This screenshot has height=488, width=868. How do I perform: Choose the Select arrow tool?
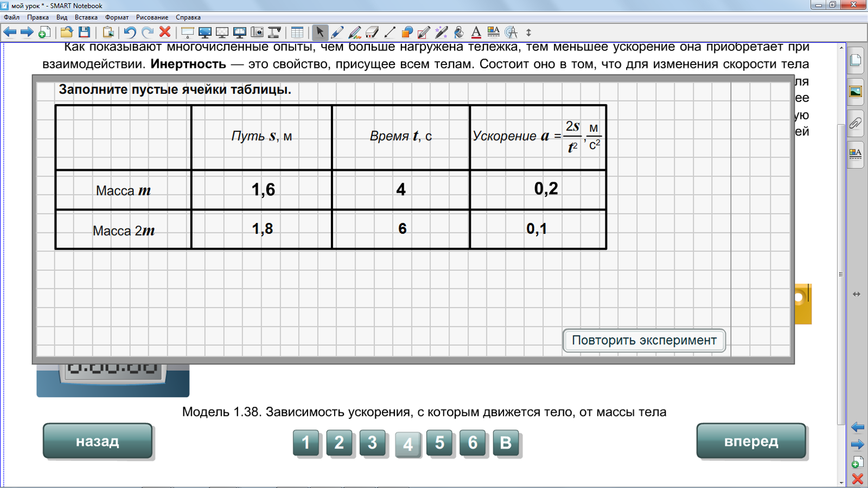point(320,33)
